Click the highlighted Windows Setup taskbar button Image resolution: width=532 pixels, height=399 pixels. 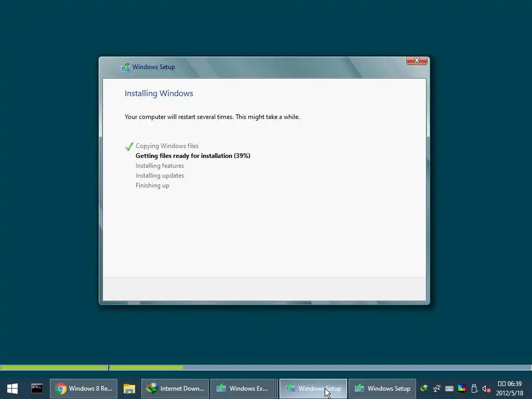coord(313,389)
